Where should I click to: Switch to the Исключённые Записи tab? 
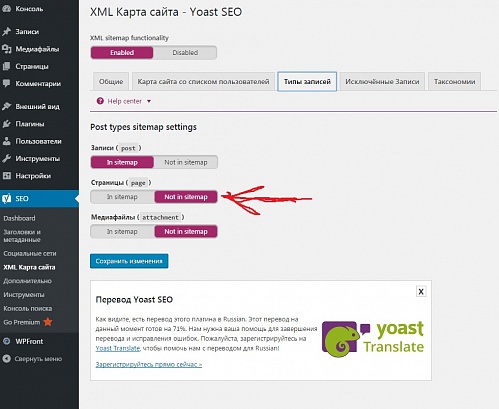click(x=382, y=82)
